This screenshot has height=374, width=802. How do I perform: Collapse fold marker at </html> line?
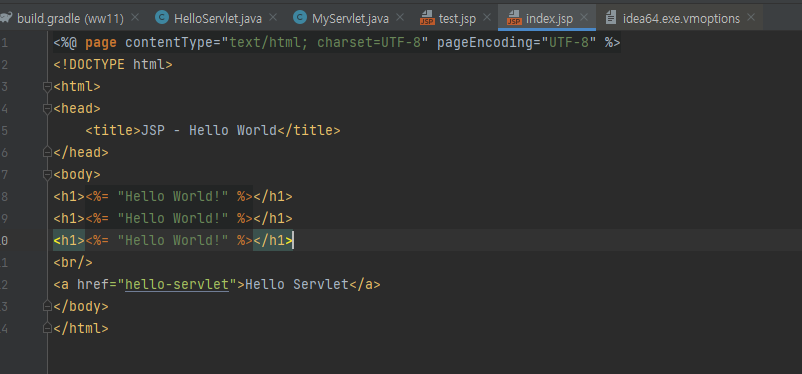[48, 328]
